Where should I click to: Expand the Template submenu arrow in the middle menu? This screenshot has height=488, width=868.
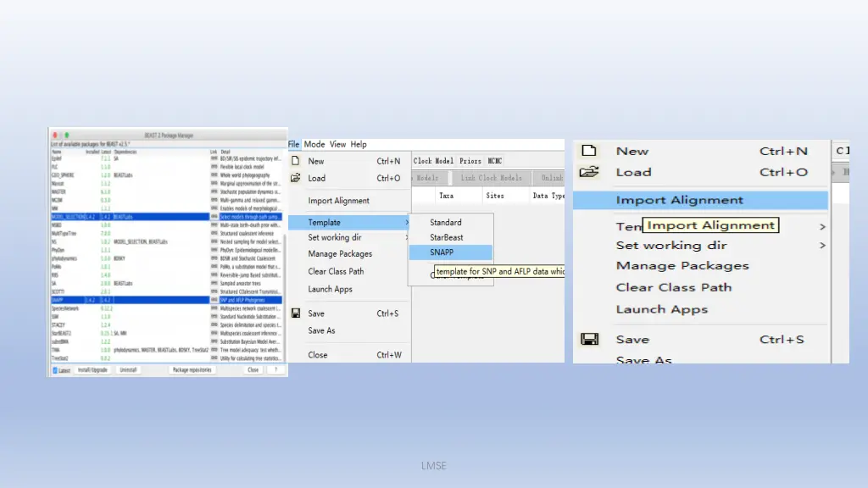tap(407, 223)
